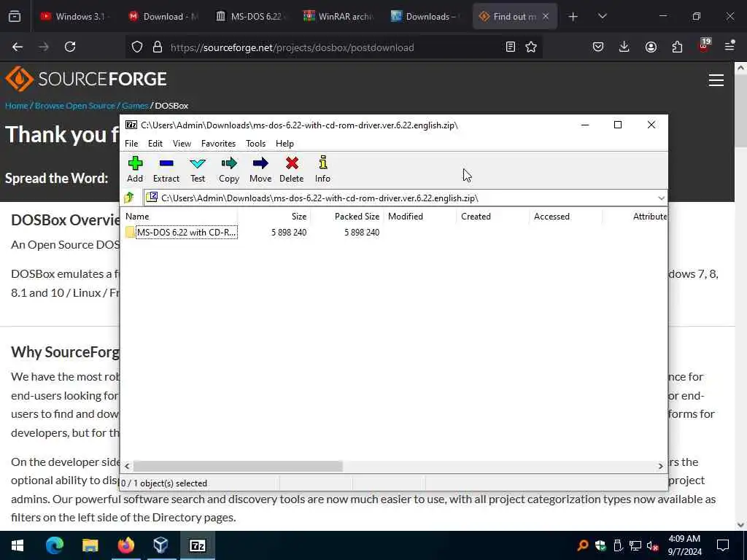Open the Windows Start menu
This screenshot has height=560, width=747.
(18, 545)
